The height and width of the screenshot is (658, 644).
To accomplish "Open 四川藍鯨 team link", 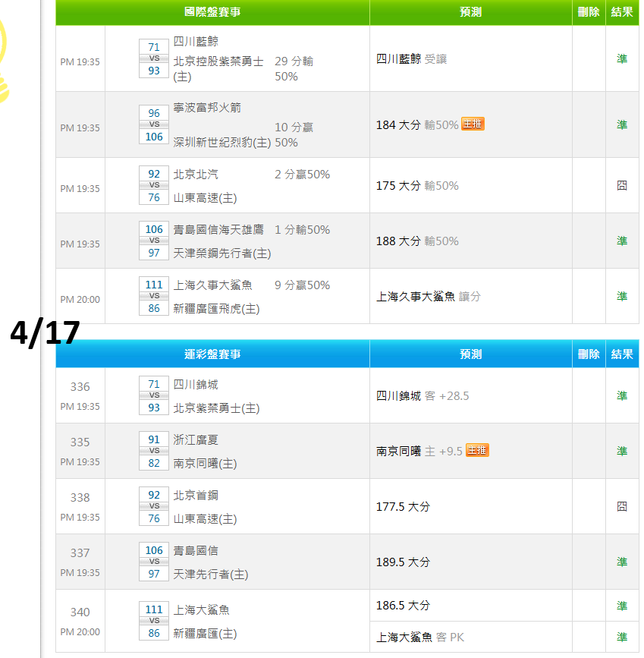I will tap(196, 41).
